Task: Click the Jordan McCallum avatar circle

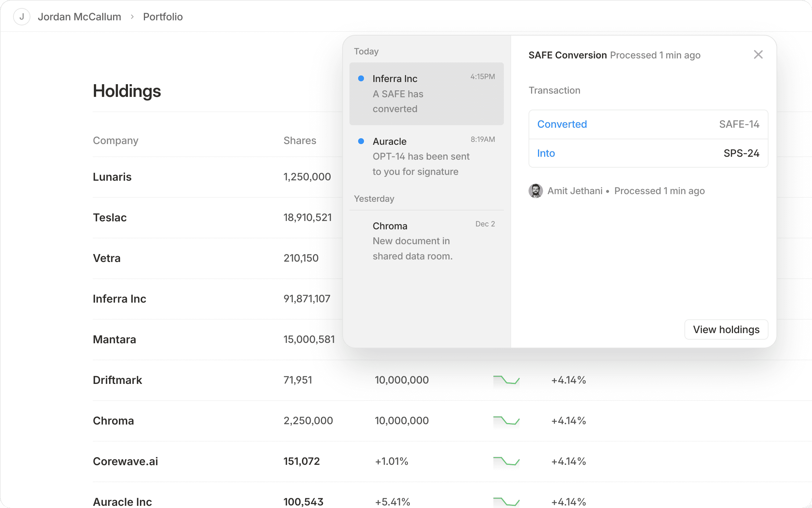Action: point(22,17)
